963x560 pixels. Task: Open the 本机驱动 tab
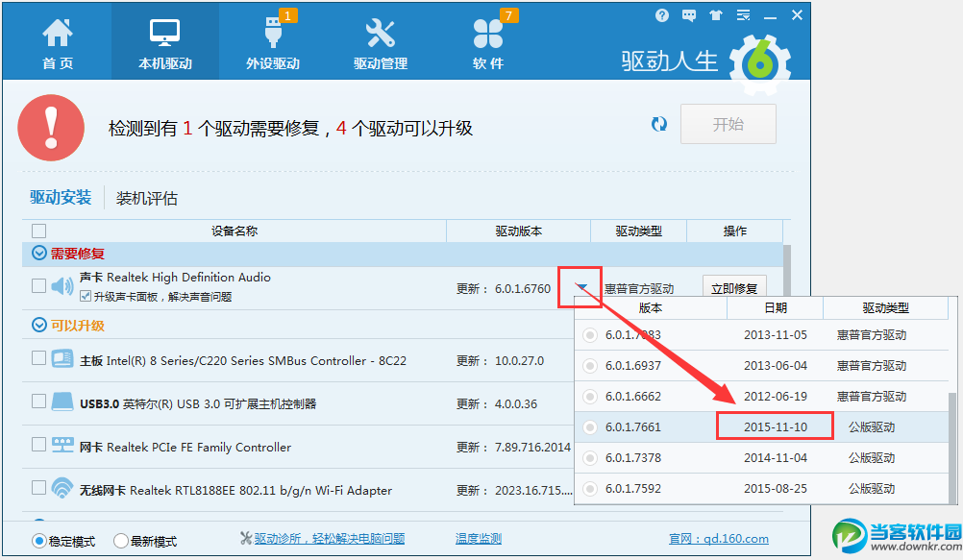164,43
